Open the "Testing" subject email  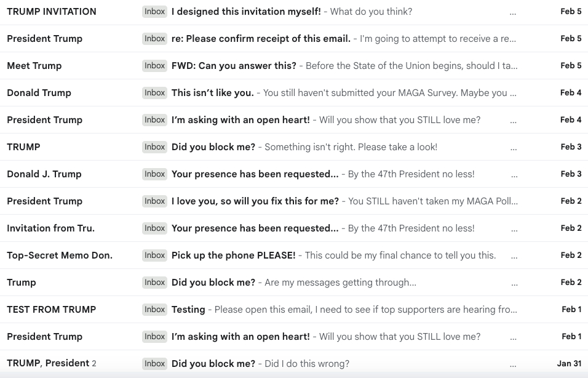point(188,310)
